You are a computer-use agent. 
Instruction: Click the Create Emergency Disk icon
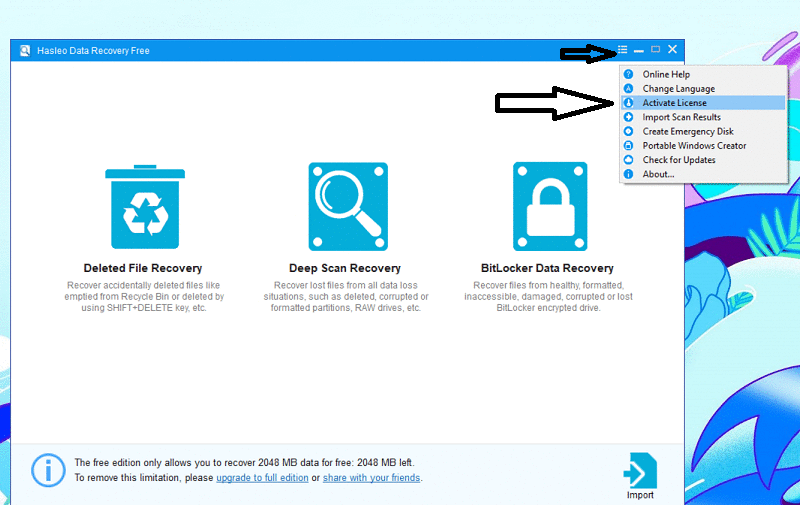click(628, 131)
